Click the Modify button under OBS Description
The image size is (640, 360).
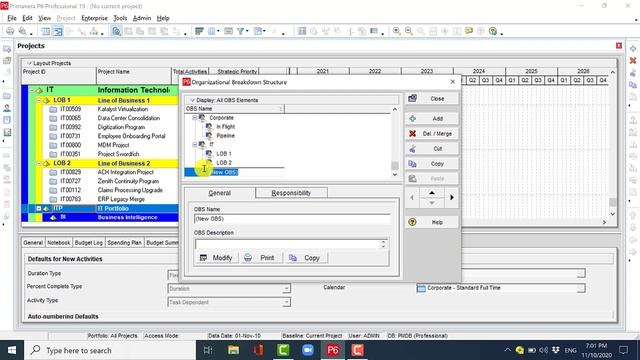[216, 258]
